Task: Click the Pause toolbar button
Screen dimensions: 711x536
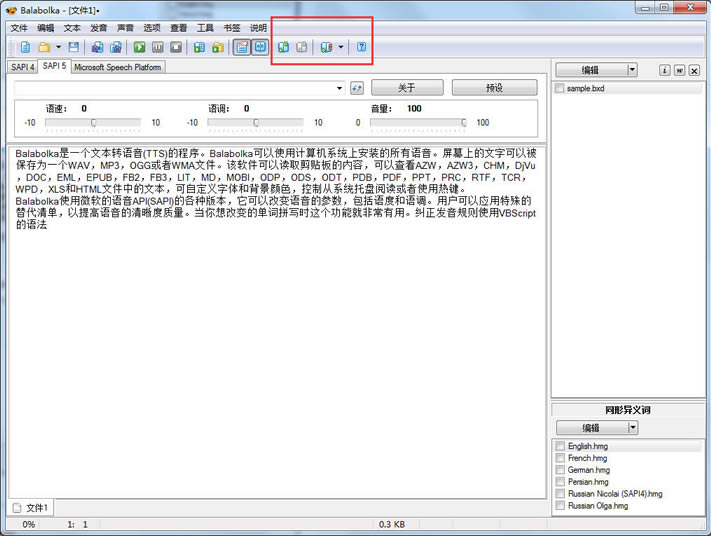Action: click(158, 47)
